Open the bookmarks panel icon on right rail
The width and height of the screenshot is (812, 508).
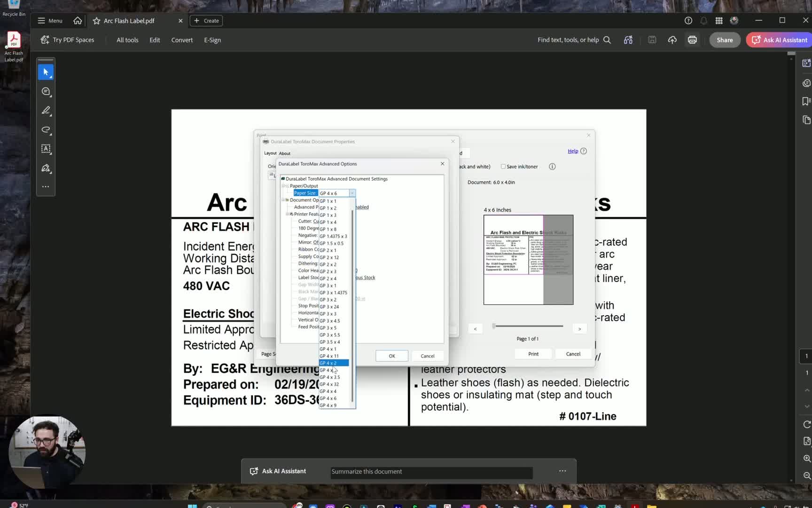[x=806, y=101]
